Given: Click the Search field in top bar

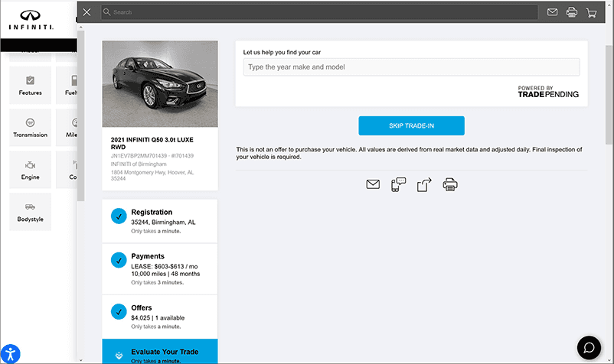Looking at the screenshot, I should click(x=319, y=12).
